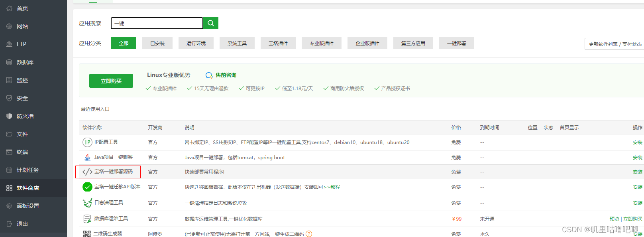The height and width of the screenshot is (237, 644).
Task: Click the broom icon of 日志清理工具
Action: 87,203
